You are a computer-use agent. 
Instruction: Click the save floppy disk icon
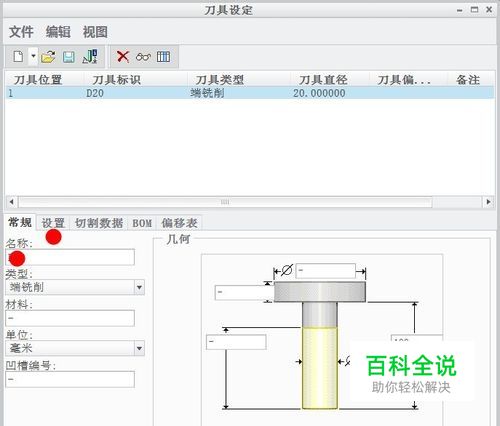(69, 57)
